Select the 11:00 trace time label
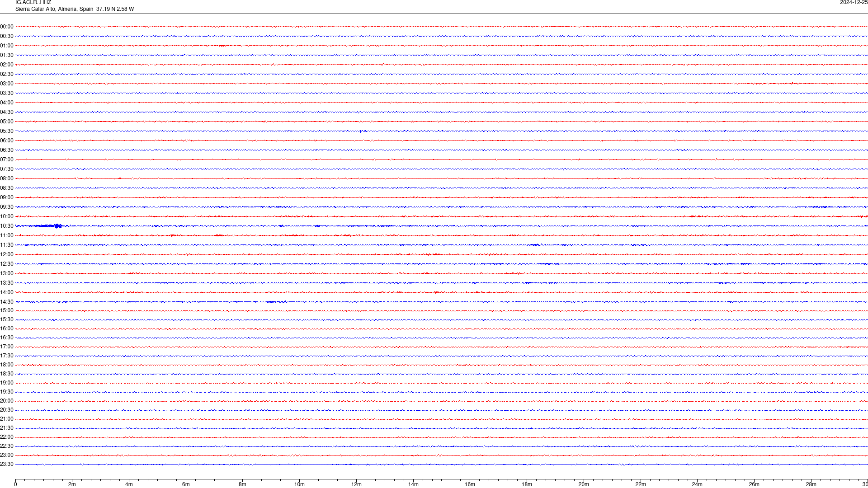This screenshot has height=488, width=868. (x=7, y=235)
